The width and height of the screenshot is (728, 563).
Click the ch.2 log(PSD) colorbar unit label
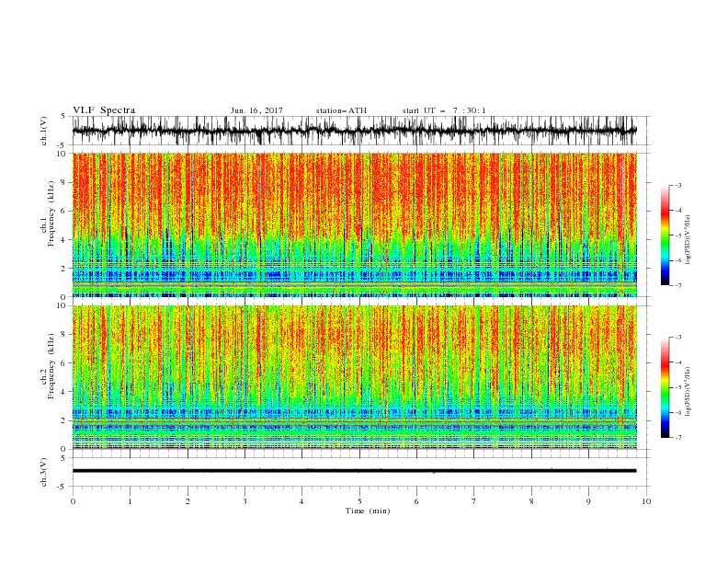[688, 392]
